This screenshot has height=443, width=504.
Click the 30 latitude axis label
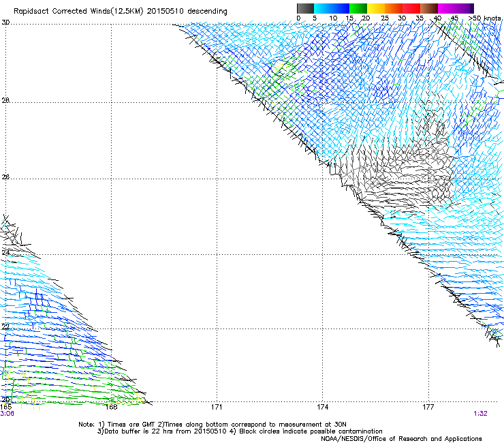pos(5,22)
